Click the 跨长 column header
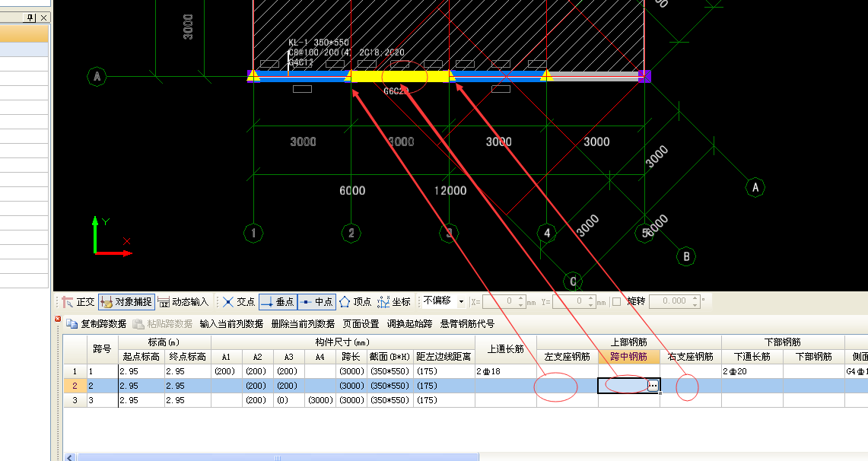The height and width of the screenshot is (461, 868). [351, 357]
